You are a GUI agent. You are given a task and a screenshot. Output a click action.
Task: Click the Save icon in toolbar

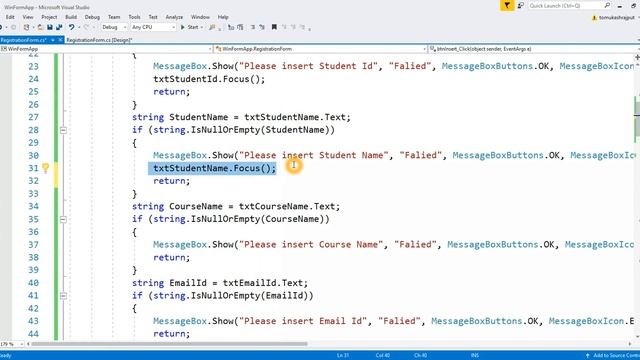(50, 27)
